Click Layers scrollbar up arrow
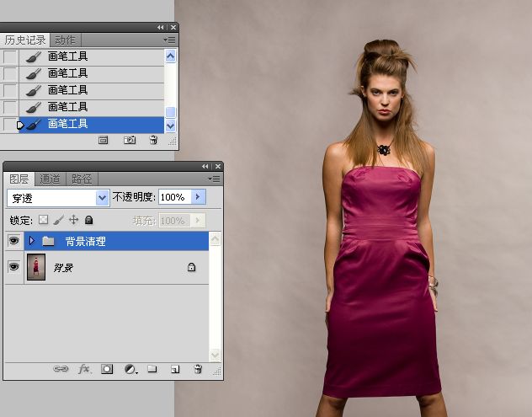532x417 pixels. [215, 239]
